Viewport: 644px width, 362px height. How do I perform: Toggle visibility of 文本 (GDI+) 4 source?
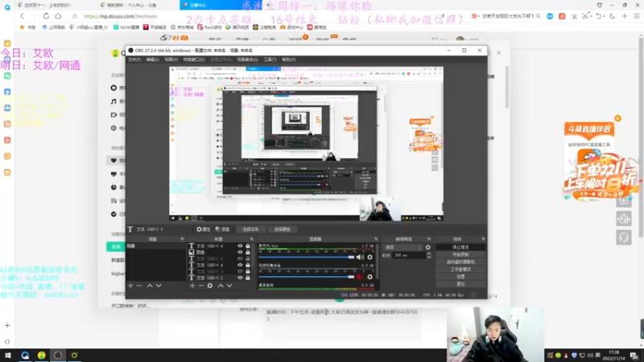pos(240,265)
